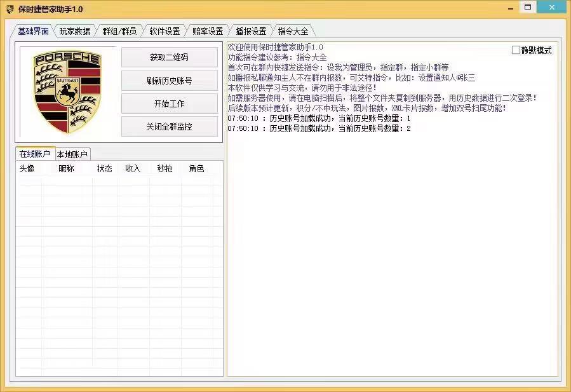The height and width of the screenshot is (392, 571).
Task: Click the 功能指令建议参考 log line
Action: [x=277, y=57]
